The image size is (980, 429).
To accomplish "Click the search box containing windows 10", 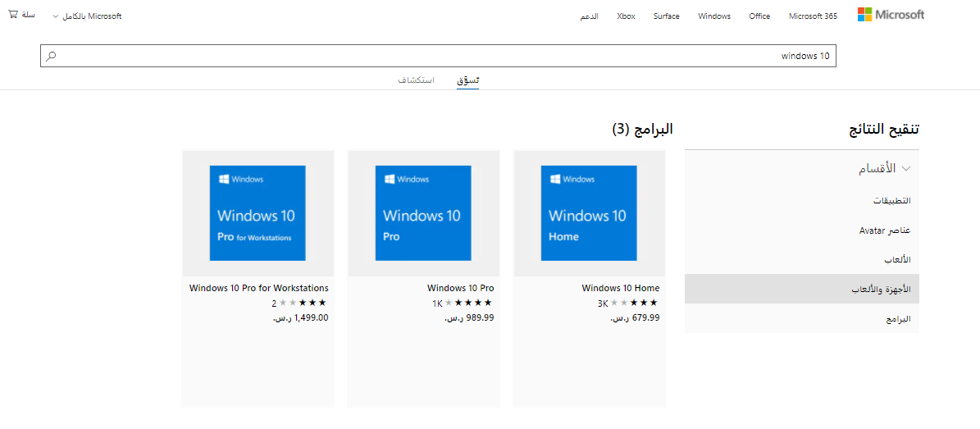I will pos(438,56).
